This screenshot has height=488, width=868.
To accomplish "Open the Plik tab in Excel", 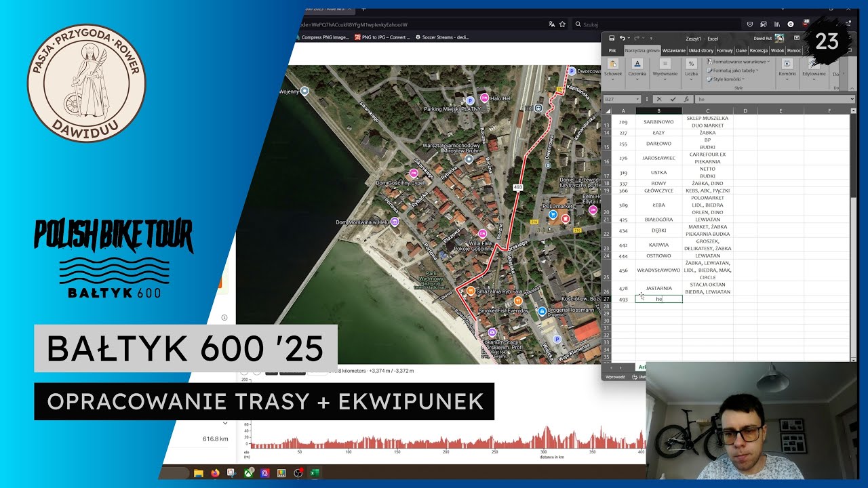I will (x=612, y=51).
